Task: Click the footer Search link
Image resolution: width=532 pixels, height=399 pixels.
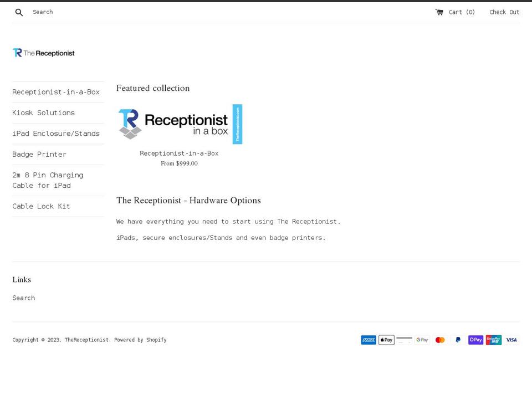Action: tap(24, 298)
